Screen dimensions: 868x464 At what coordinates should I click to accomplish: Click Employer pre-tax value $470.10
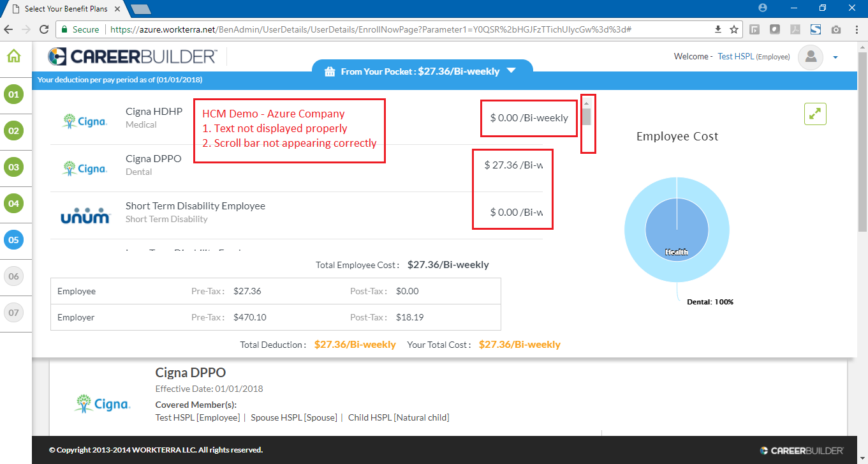[x=250, y=317]
